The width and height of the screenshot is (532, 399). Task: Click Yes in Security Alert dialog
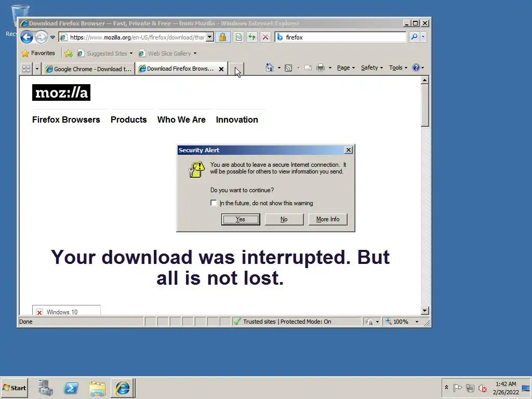pyautogui.click(x=241, y=219)
